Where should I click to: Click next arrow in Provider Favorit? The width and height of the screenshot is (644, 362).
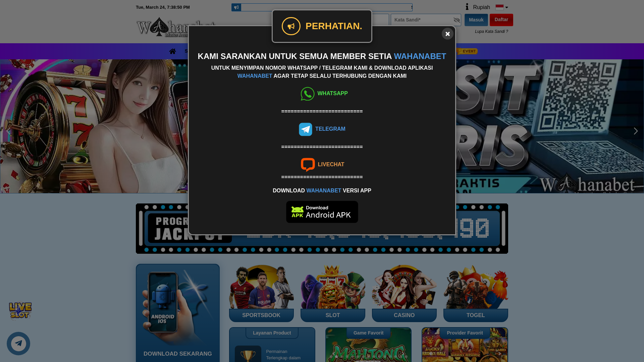pos(500,354)
